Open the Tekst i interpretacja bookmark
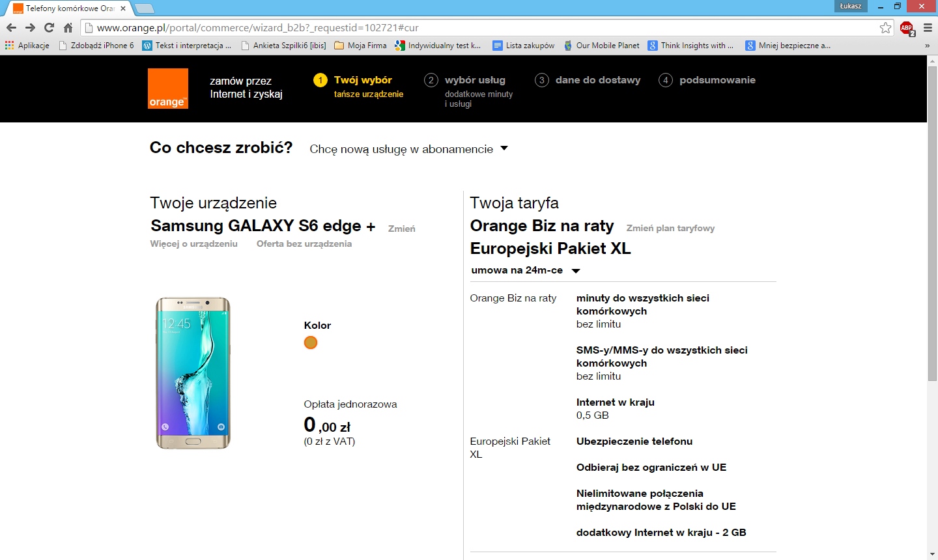The height and width of the screenshot is (560, 938). (187, 46)
